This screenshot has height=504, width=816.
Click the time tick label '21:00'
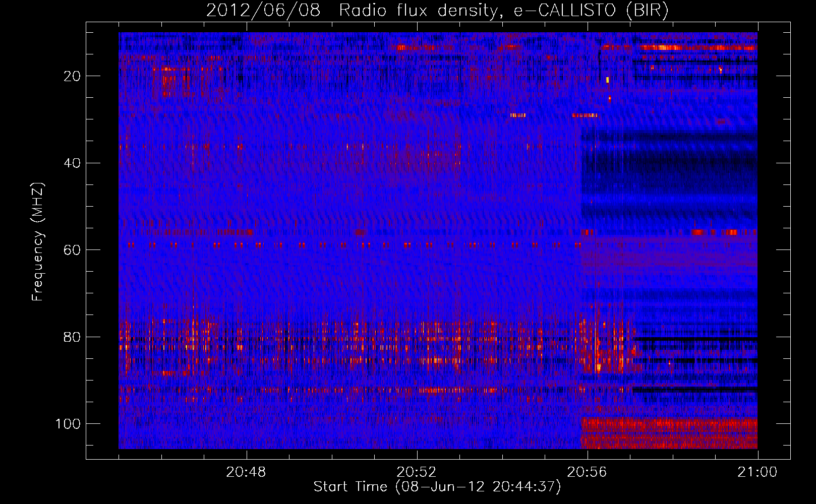tap(757, 472)
